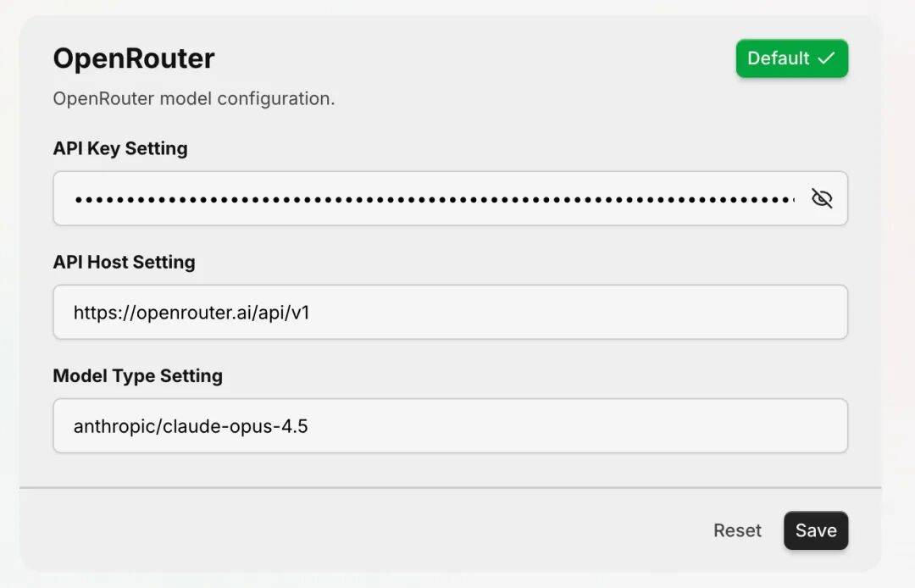Screen dimensions: 915x588
Task: Click the "API Host Setting" label
Action: [124, 262]
